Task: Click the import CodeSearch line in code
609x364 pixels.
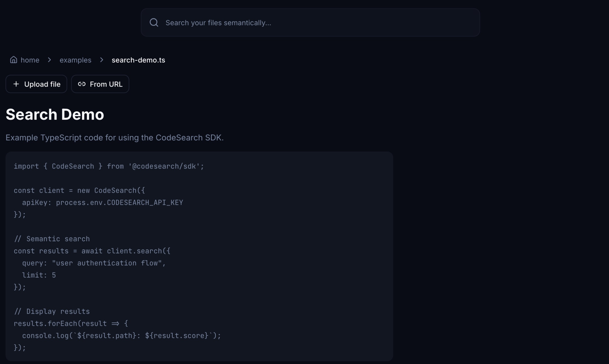Action: click(109, 166)
